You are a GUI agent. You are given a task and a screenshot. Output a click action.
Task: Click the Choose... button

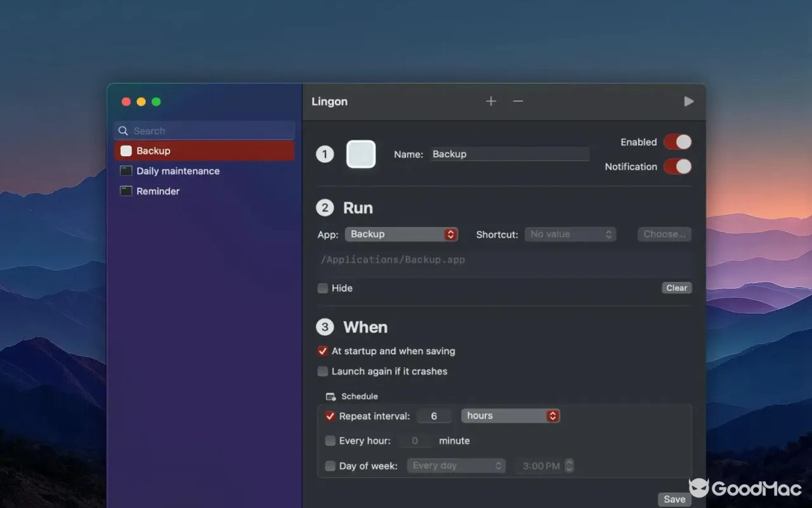click(664, 234)
